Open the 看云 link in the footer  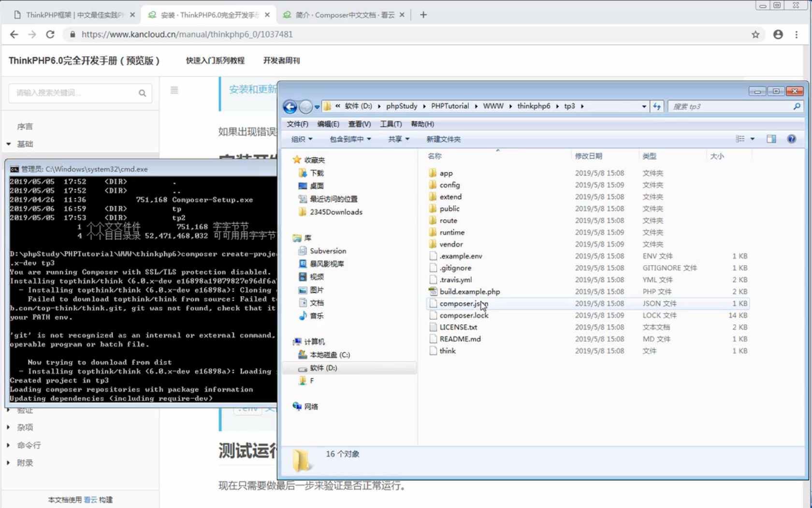pyautogui.click(x=90, y=500)
